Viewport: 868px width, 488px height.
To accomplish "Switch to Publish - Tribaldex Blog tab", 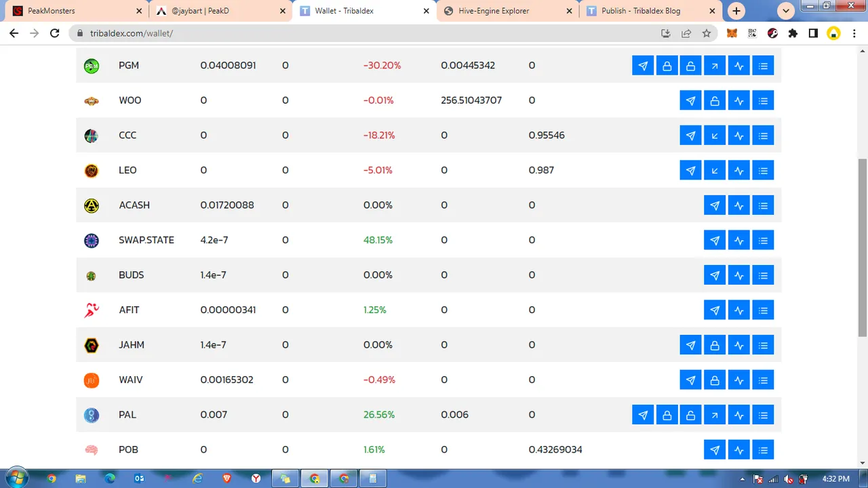I will click(650, 11).
